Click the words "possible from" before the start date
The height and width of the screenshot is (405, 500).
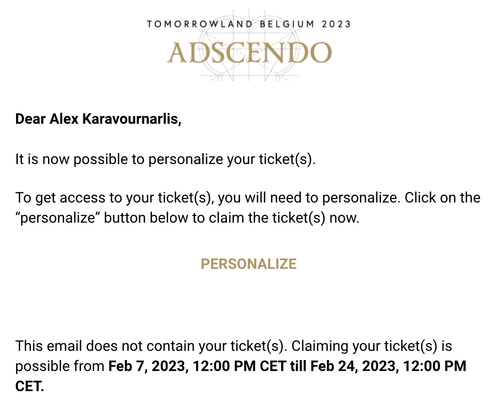tap(60, 366)
